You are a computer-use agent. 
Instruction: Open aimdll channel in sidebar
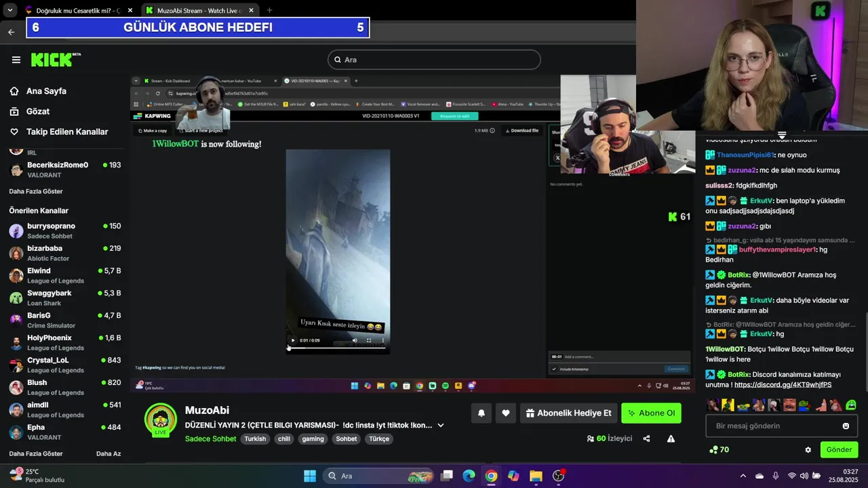(x=64, y=409)
